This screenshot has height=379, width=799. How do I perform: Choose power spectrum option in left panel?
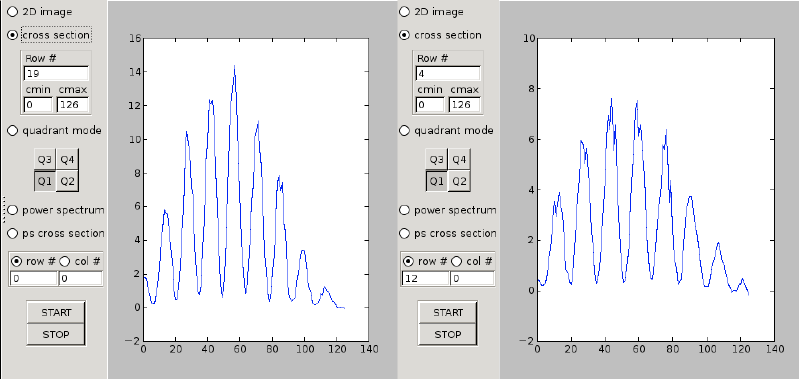pyautogui.click(x=13, y=210)
